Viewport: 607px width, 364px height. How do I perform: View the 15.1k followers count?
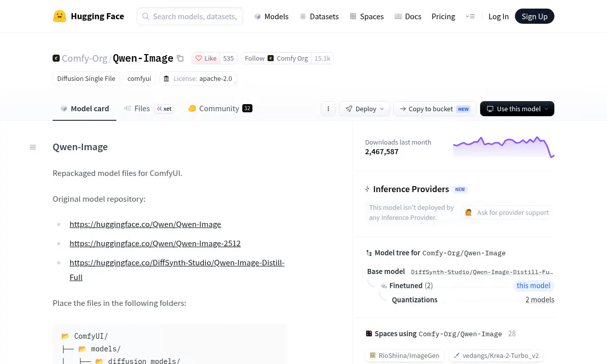[x=322, y=58]
